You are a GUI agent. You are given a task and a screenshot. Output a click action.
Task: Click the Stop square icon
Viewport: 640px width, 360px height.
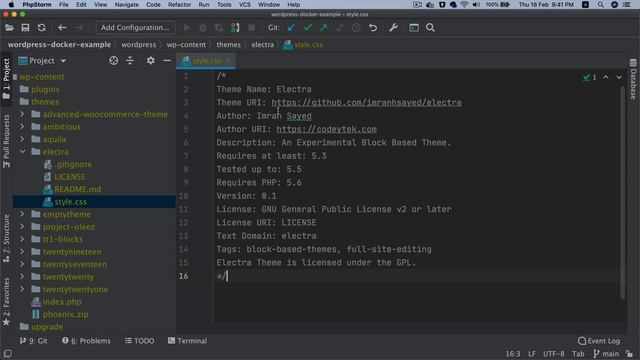click(251, 28)
